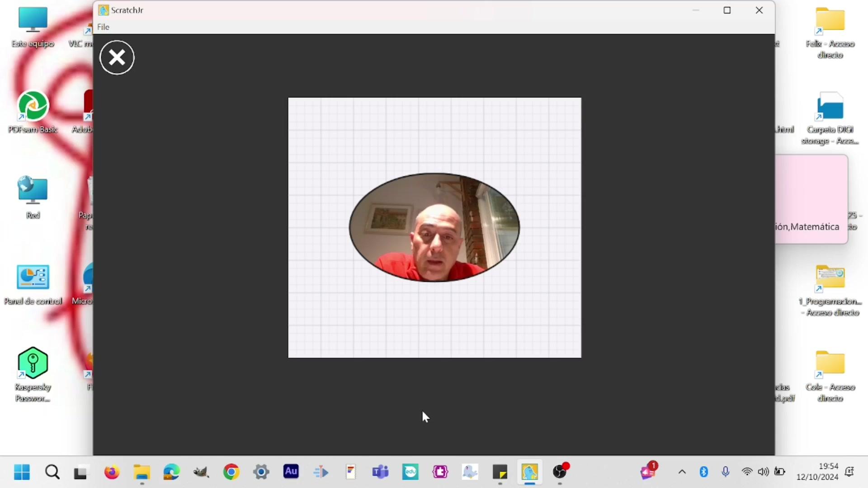
Task: Click the ScratchJr taskbar icon
Action: pyautogui.click(x=529, y=472)
